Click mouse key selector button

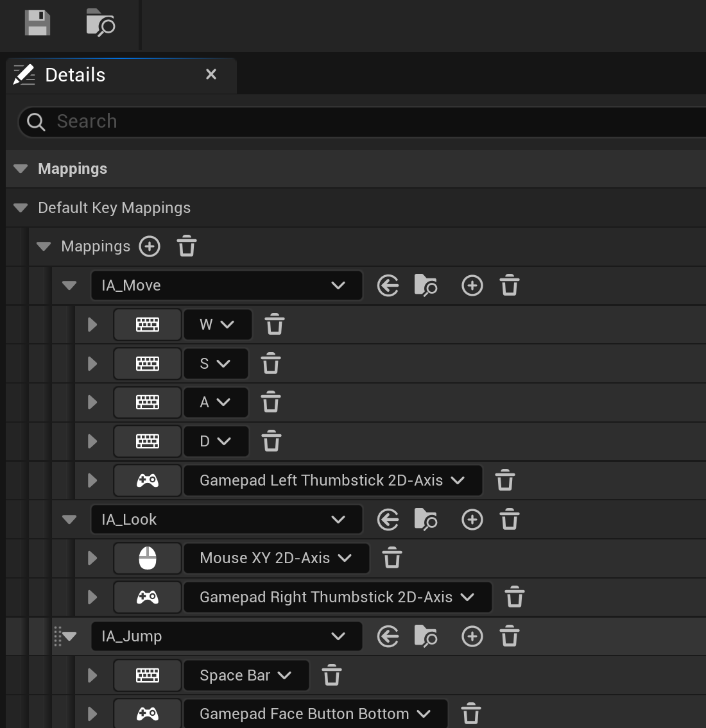click(x=148, y=558)
